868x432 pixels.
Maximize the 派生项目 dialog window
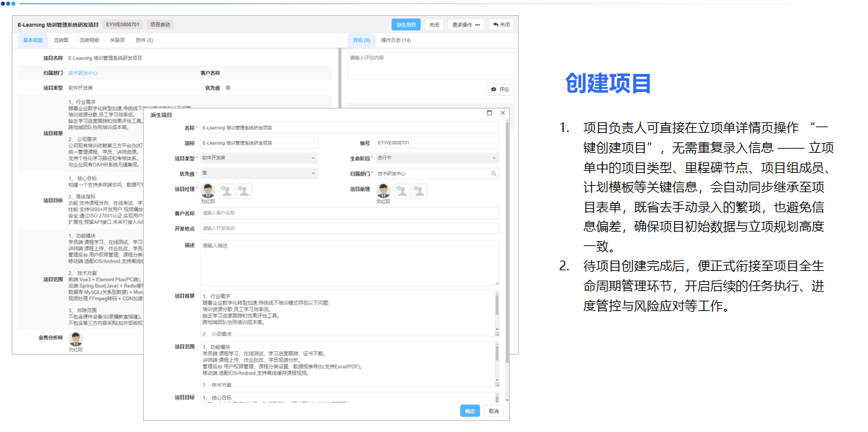tap(490, 113)
